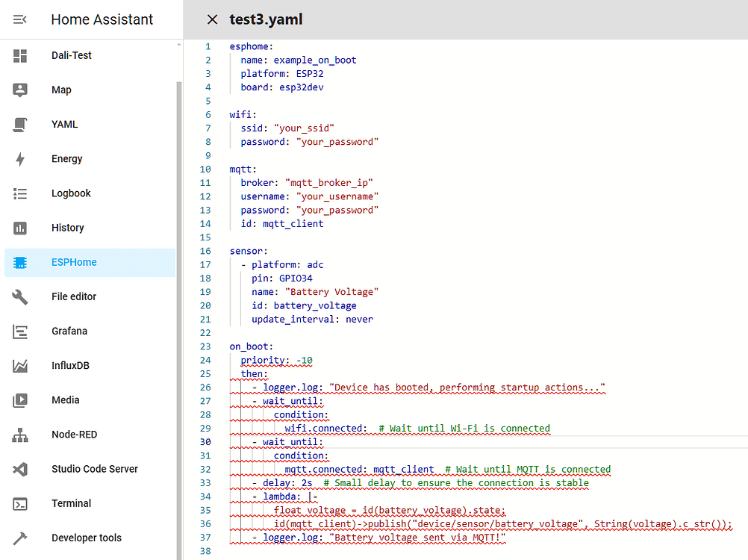
Task: Open the History chart icon
Action: pyautogui.click(x=20, y=228)
